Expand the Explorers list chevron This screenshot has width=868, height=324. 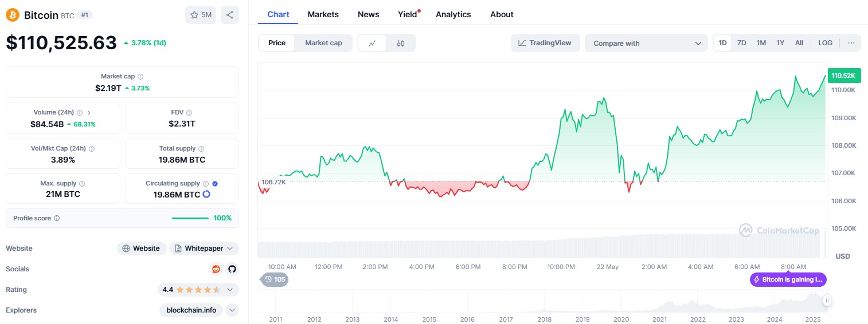click(x=232, y=310)
